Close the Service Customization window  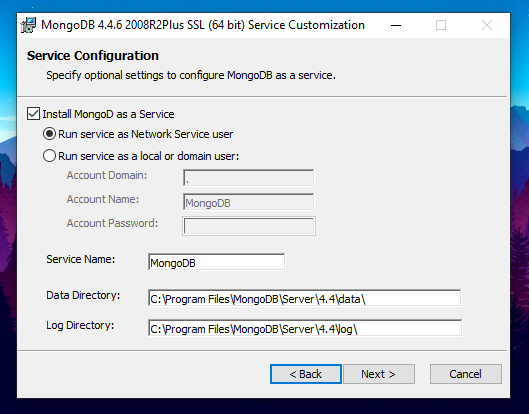point(486,25)
